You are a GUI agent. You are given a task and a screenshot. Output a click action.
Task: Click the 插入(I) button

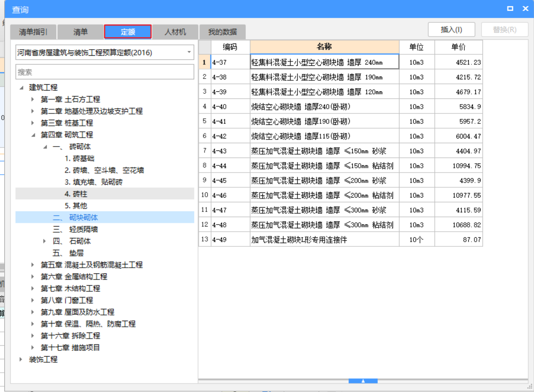pyautogui.click(x=451, y=30)
